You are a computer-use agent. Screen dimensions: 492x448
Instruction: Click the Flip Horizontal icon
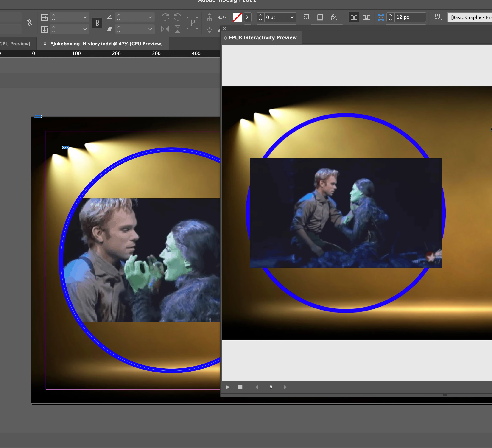(x=165, y=29)
